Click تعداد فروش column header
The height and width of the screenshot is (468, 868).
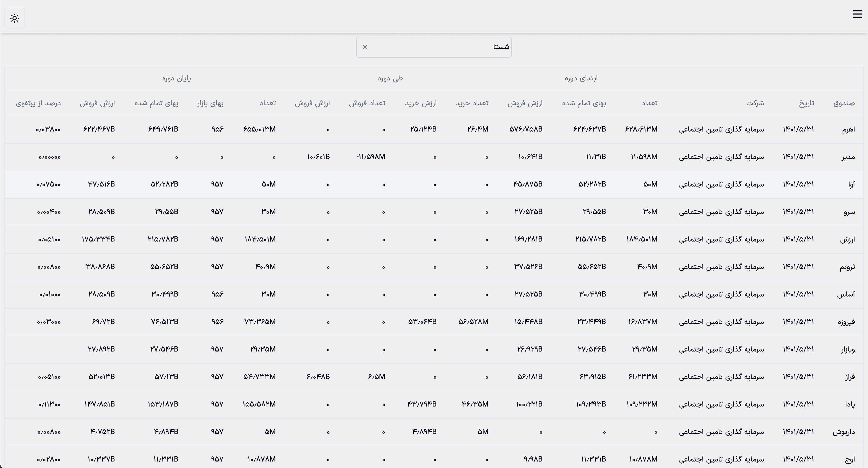[367, 103]
